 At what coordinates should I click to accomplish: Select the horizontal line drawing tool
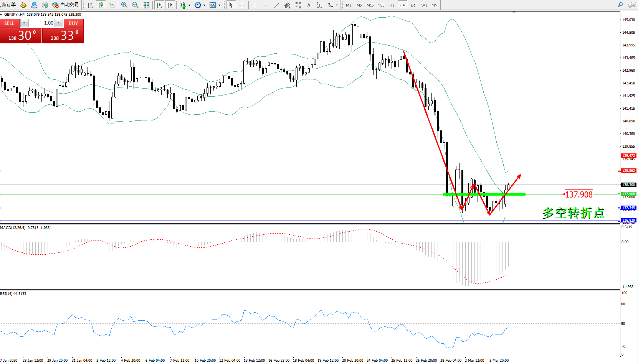[x=266, y=5]
